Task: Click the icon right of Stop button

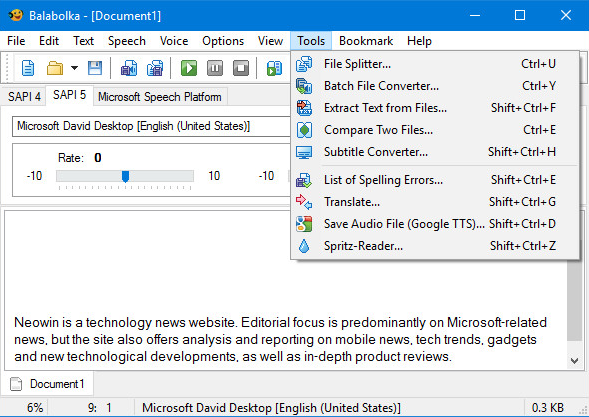Action: coord(274,68)
